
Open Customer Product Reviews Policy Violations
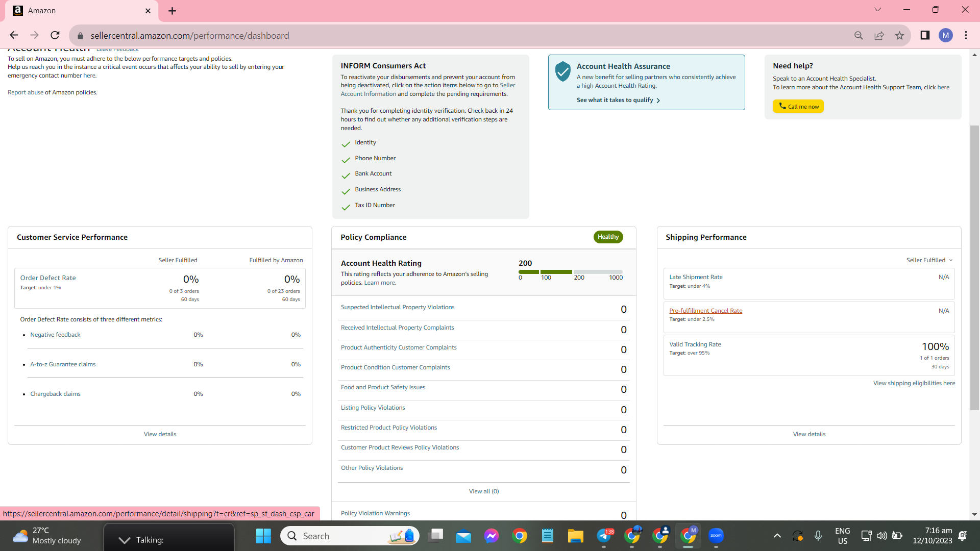tap(400, 447)
